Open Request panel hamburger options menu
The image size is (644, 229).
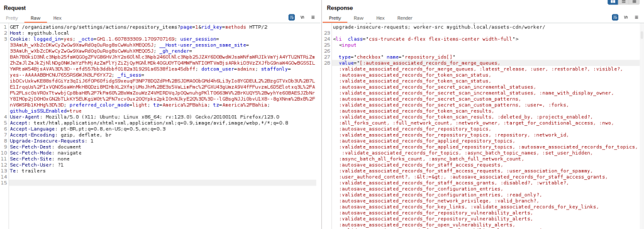point(313,17)
